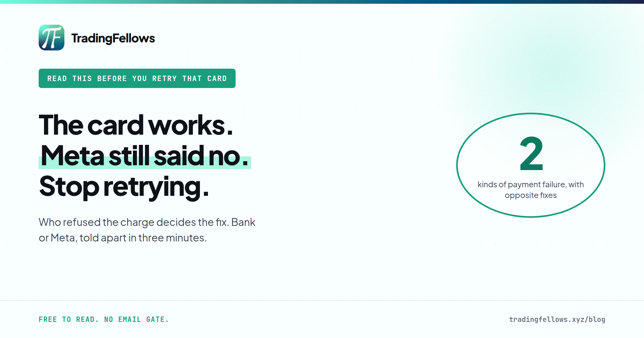Viewport: 644px width, 338px height.
Task: Click the 'Who refused the charge decides the fix' subtitle
Action: [x=147, y=230]
